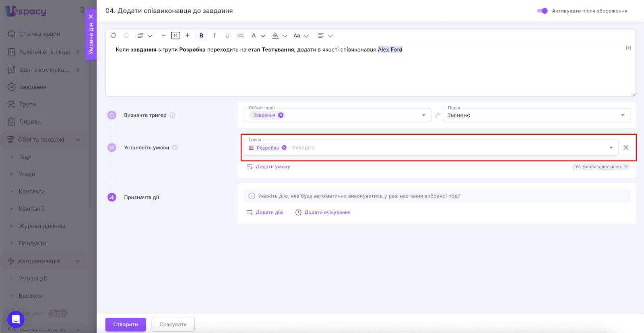Increase font size with plus icon

[188, 35]
